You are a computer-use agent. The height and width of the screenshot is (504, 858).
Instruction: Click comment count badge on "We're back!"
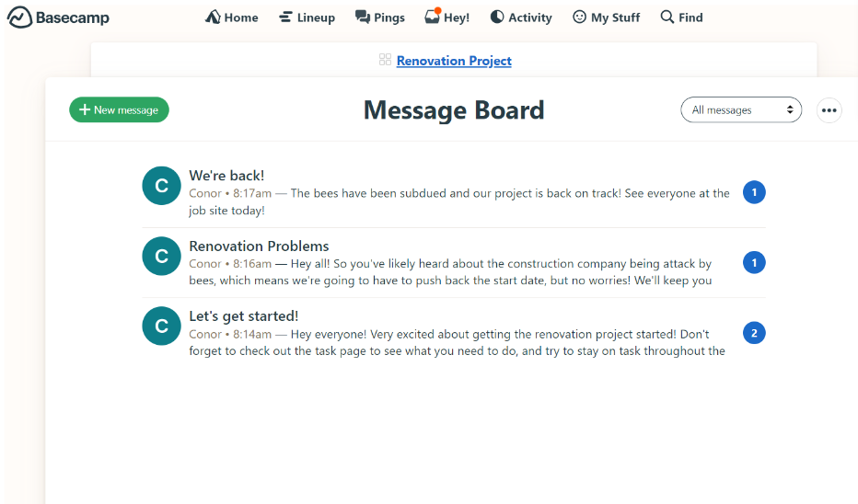pyautogui.click(x=754, y=192)
